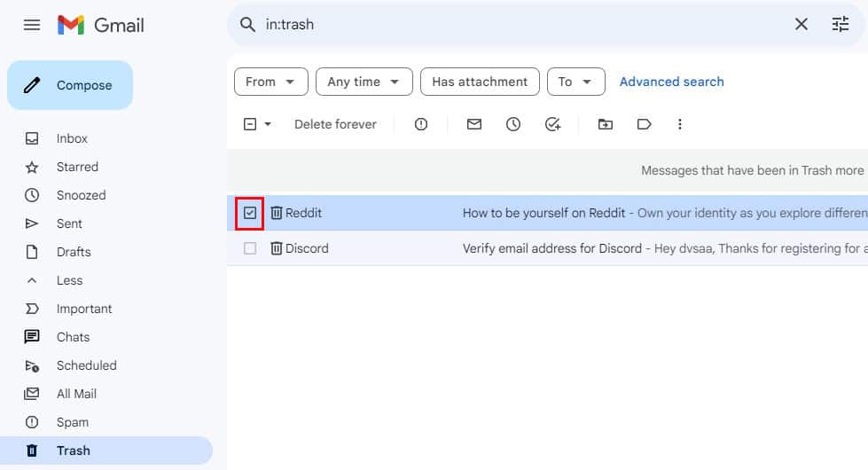
Task: Click the Sent arrow icon
Action: (x=32, y=223)
